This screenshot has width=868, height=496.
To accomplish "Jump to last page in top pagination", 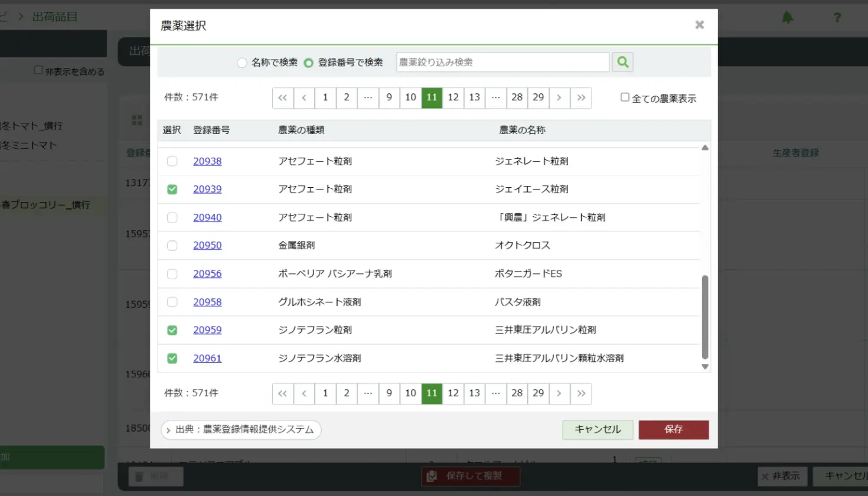I will [x=581, y=98].
